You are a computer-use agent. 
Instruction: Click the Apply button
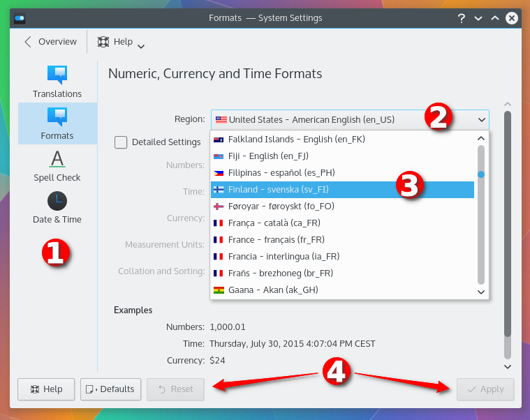click(x=485, y=389)
